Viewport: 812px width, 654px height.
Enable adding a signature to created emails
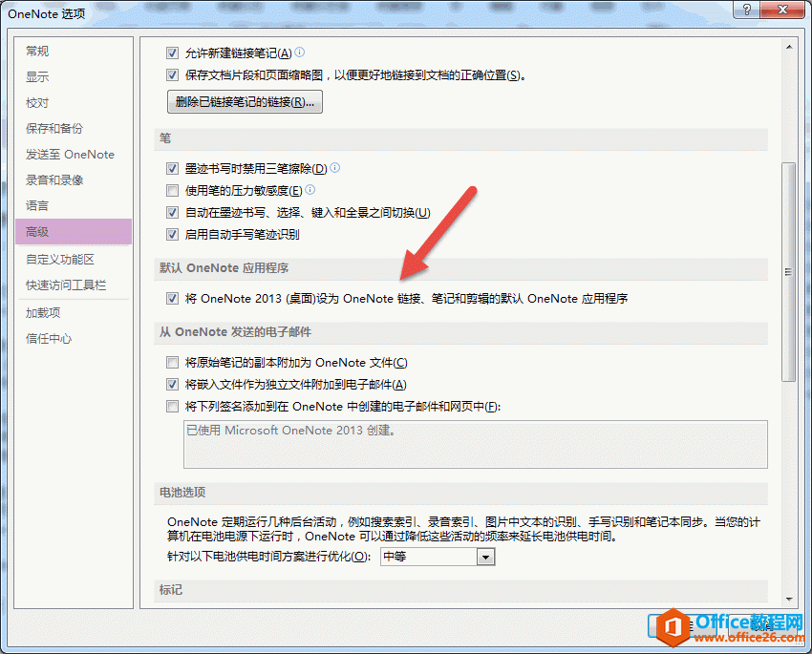172,406
